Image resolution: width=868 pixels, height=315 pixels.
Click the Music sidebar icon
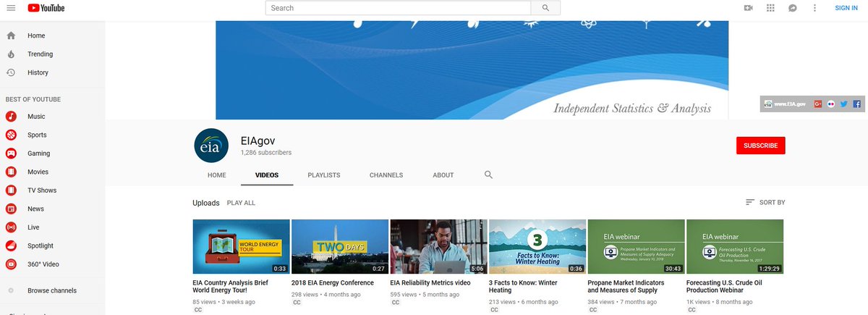[x=11, y=117]
